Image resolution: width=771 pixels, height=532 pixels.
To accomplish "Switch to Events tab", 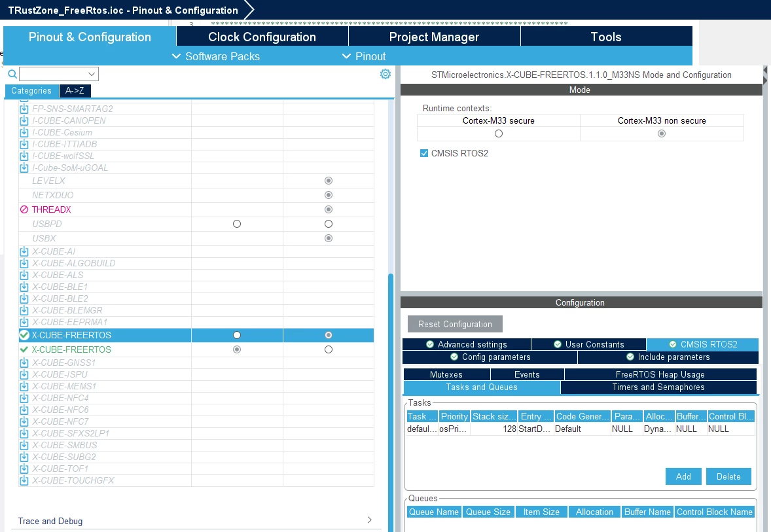I will tap(527, 375).
